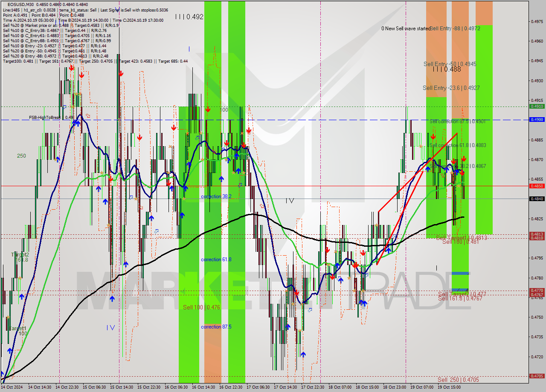Click the 'Sell Target2 | 0.477' label

[x=462, y=294]
